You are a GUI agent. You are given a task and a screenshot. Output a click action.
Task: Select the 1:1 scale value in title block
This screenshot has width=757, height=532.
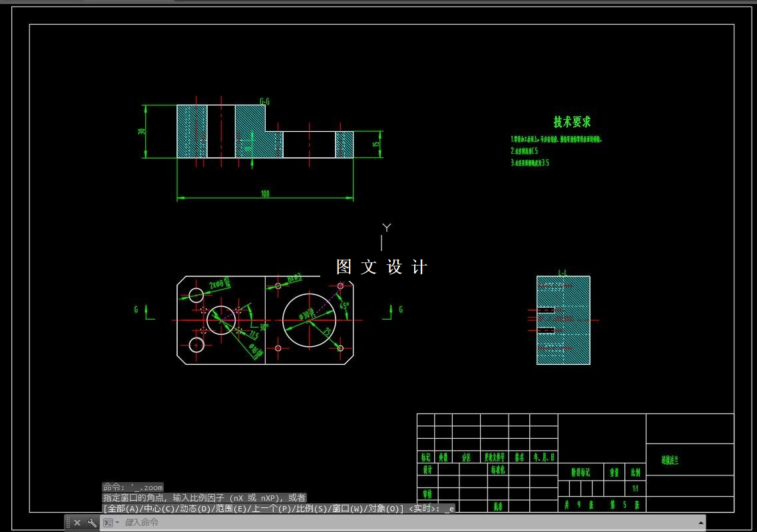click(635, 489)
